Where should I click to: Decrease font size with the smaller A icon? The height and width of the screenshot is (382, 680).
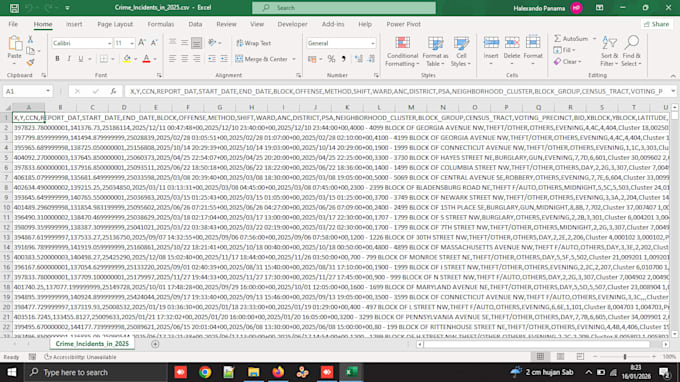pyautogui.click(x=154, y=43)
